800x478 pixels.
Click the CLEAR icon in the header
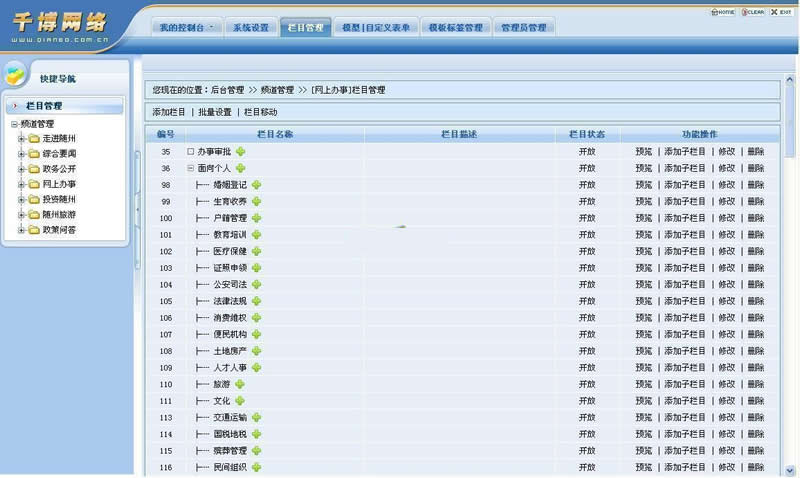click(x=753, y=12)
